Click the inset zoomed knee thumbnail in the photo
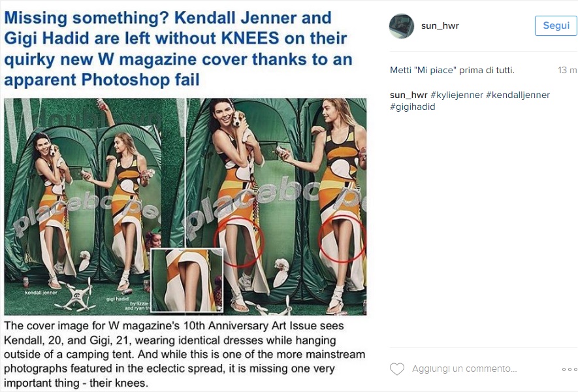The width and height of the screenshot is (578, 392). tap(186, 280)
